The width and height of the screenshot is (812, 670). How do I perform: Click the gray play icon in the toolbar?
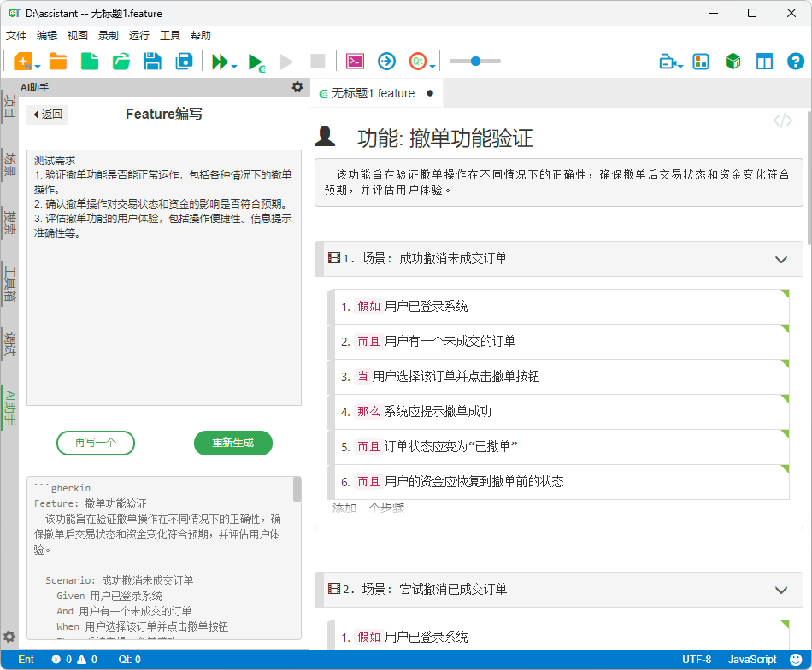click(286, 62)
